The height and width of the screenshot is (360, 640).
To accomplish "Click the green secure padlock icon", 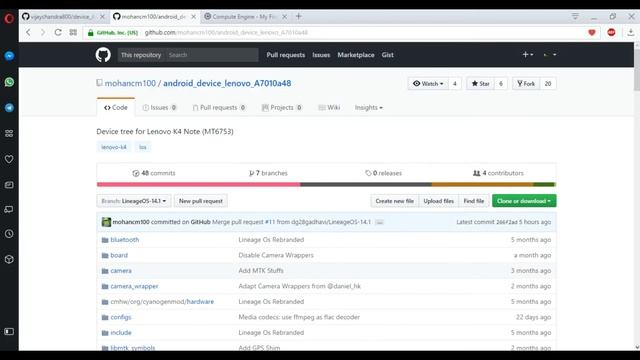I will click(x=91, y=33).
